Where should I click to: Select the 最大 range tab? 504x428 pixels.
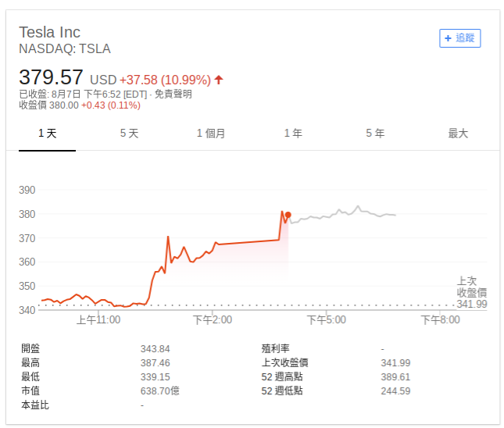458,134
